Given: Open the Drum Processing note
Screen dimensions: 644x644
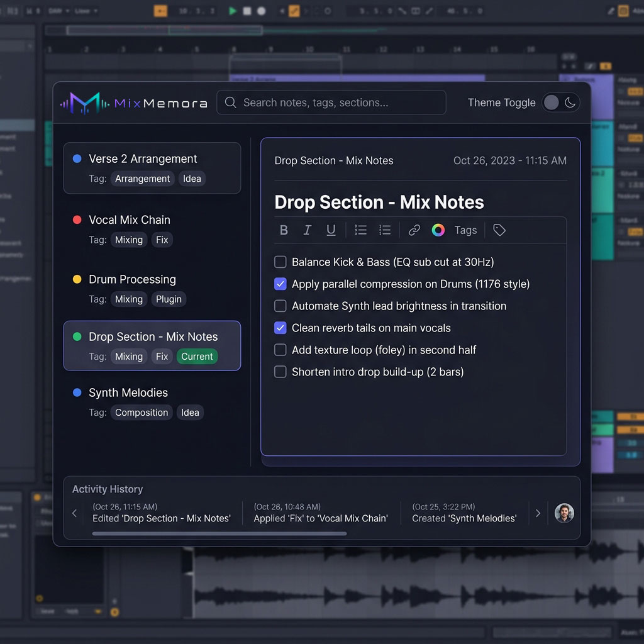Looking at the screenshot, I should coord(152,289).
